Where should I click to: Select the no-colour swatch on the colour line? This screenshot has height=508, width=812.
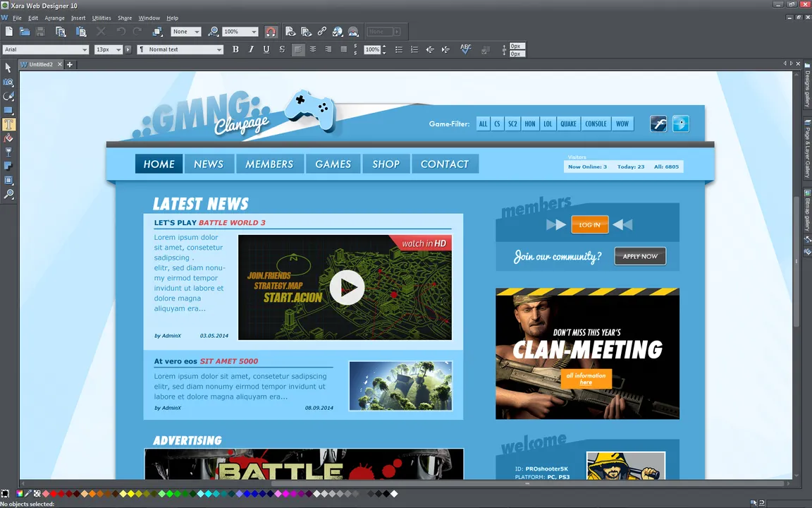coord(37,493)
